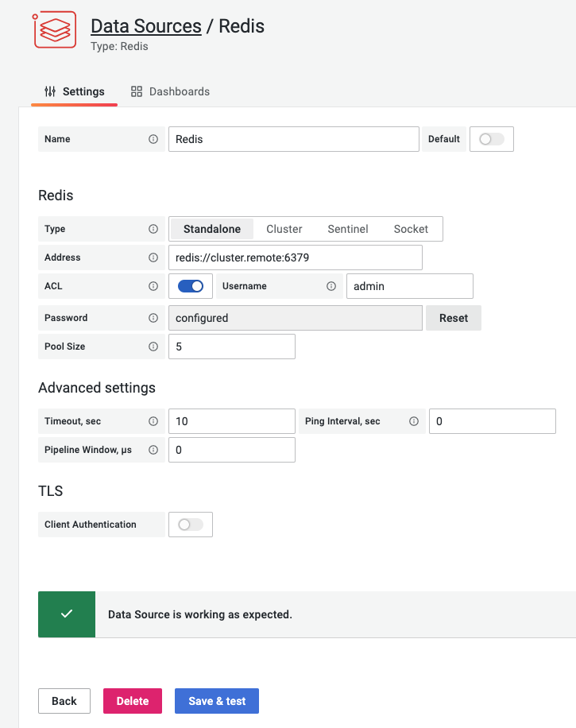Image resolution: width=576 pixels, height=728 pixels.
Task: Reset the configured password
Action: [x=454, y=318]
